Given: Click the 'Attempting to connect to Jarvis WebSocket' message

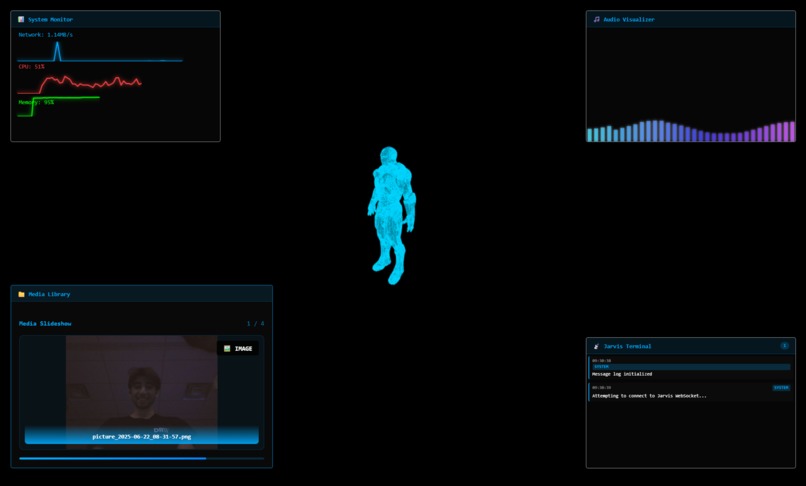Looking at the screenshot, I should (649, 396).
